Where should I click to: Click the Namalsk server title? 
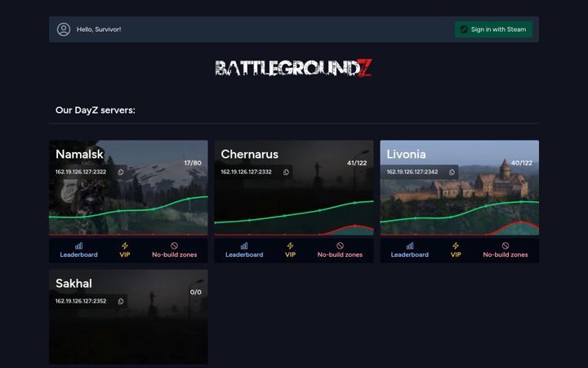pos(79,154)
